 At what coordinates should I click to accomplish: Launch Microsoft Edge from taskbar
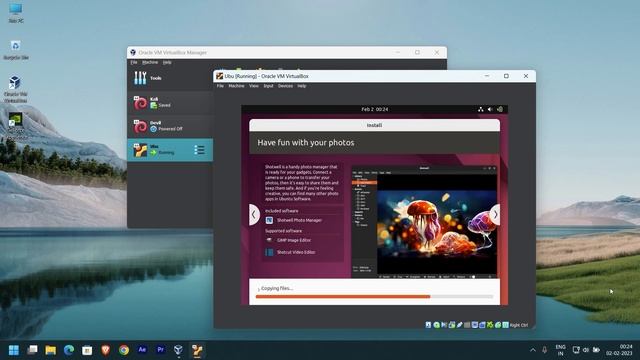click(69, 350)
